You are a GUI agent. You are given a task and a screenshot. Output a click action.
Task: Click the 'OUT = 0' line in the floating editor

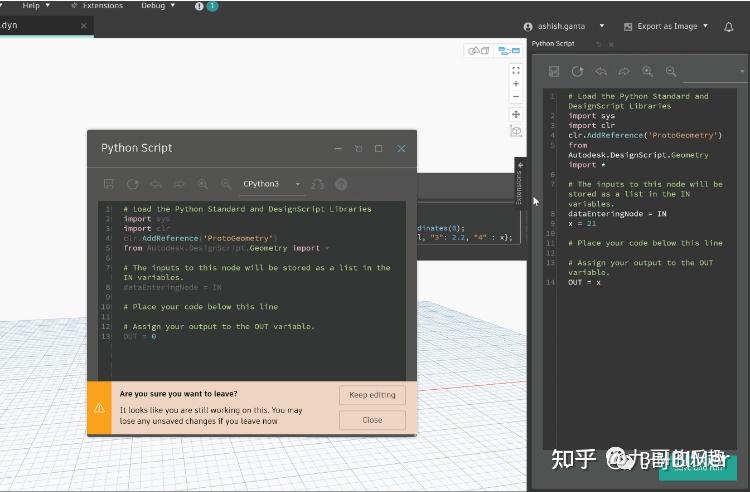tap(140, 337)
